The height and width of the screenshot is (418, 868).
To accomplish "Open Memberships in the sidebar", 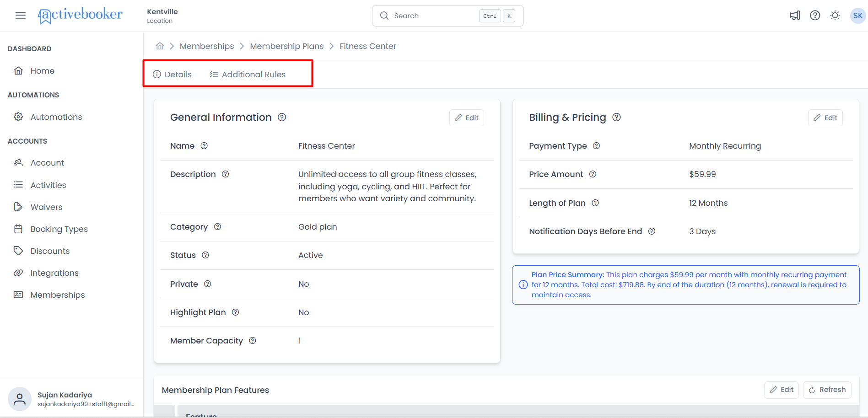I will pos(58,295).
